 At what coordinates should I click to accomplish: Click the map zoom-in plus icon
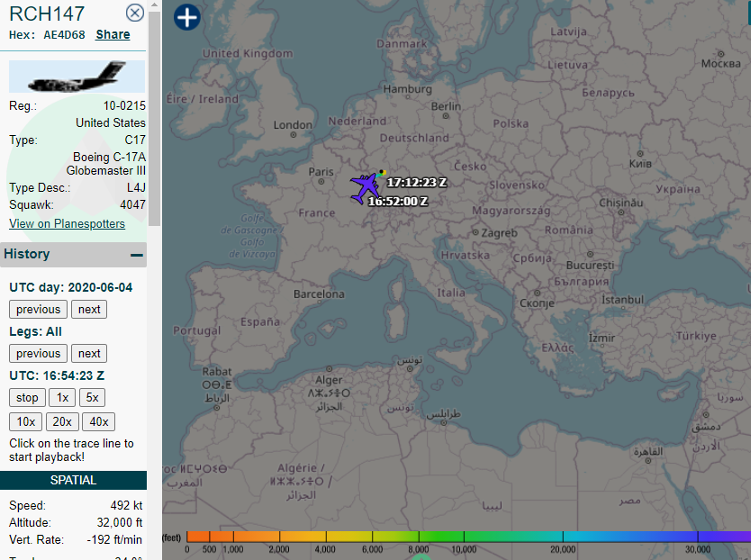coord(186,17)
